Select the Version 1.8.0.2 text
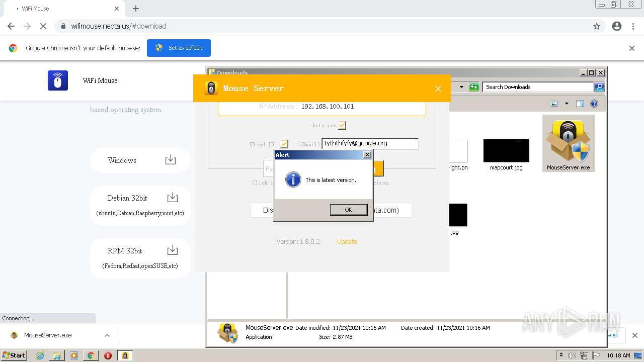The width and height of the screenshot is (644, 362). pos(298,241)
